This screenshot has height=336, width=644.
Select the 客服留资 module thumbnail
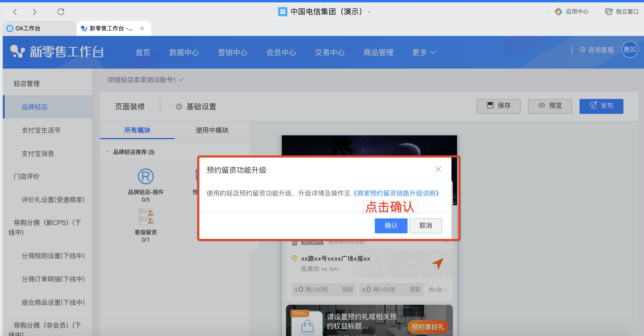pos(146,217)
